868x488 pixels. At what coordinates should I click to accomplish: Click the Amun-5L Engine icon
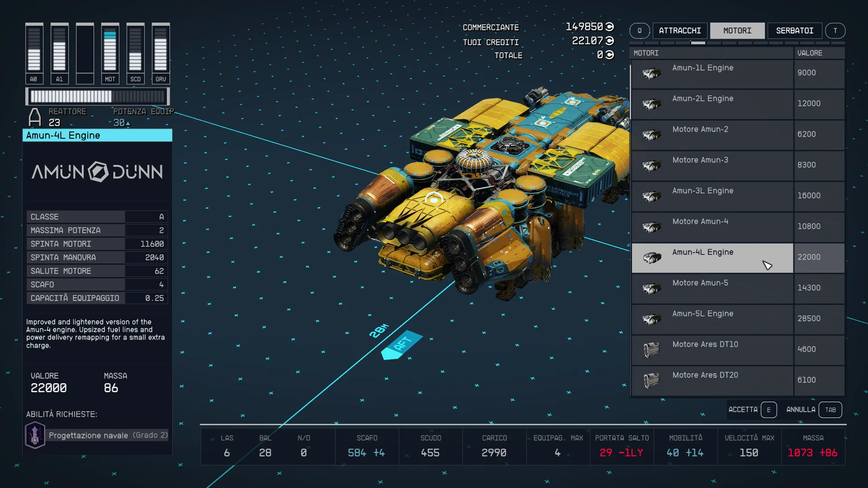click(x=651, y=319)
